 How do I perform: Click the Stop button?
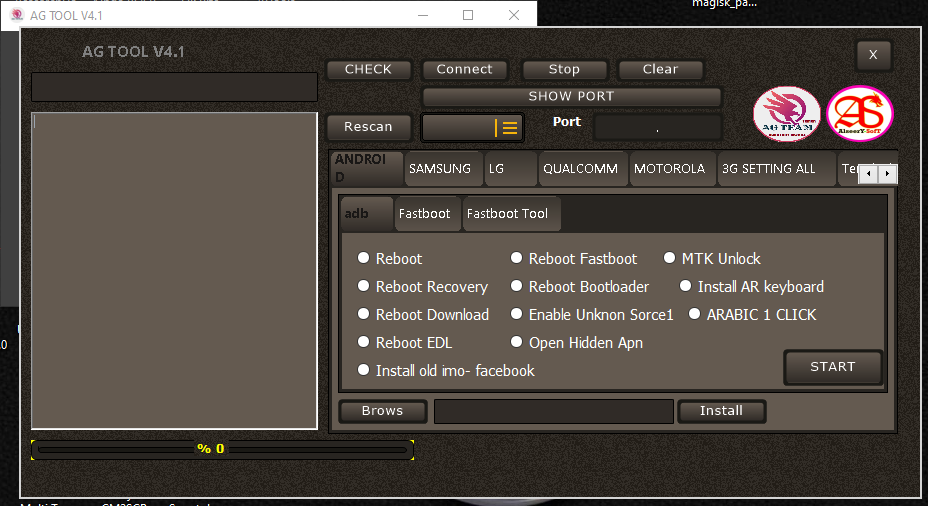point(565,69)
